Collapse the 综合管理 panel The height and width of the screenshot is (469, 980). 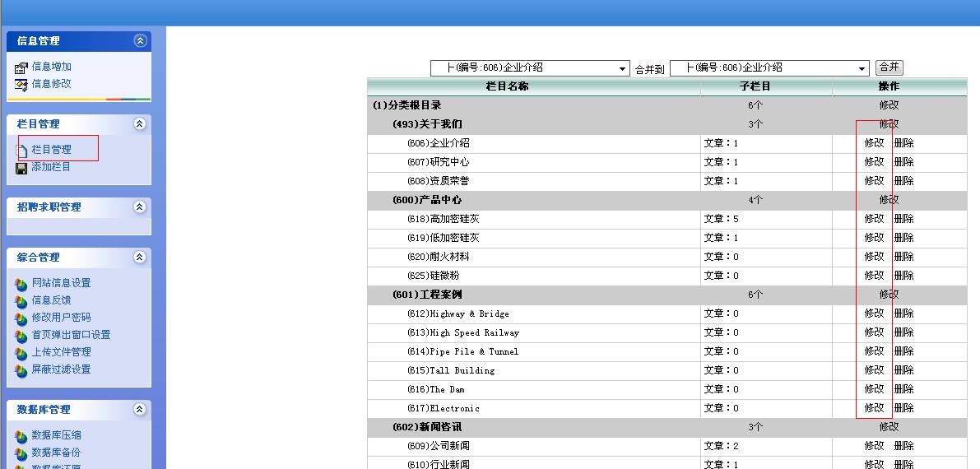pyautogui.click(x=141, y=257)
